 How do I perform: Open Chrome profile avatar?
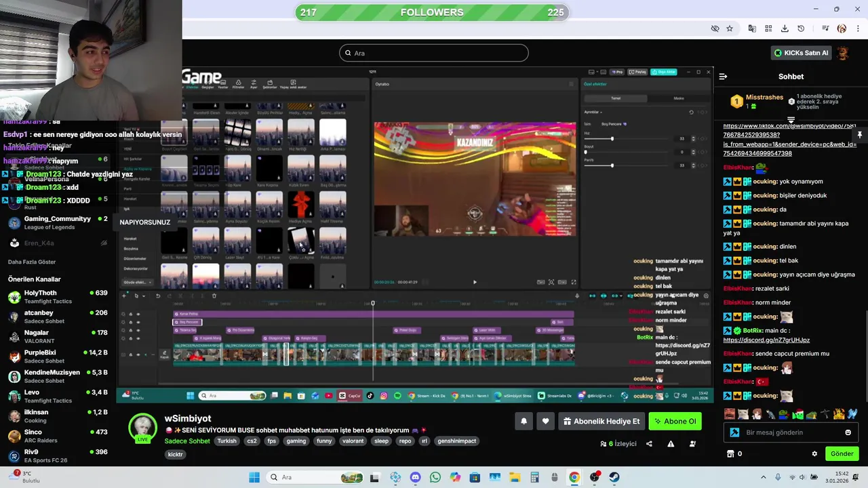click(x=842, y=28)
